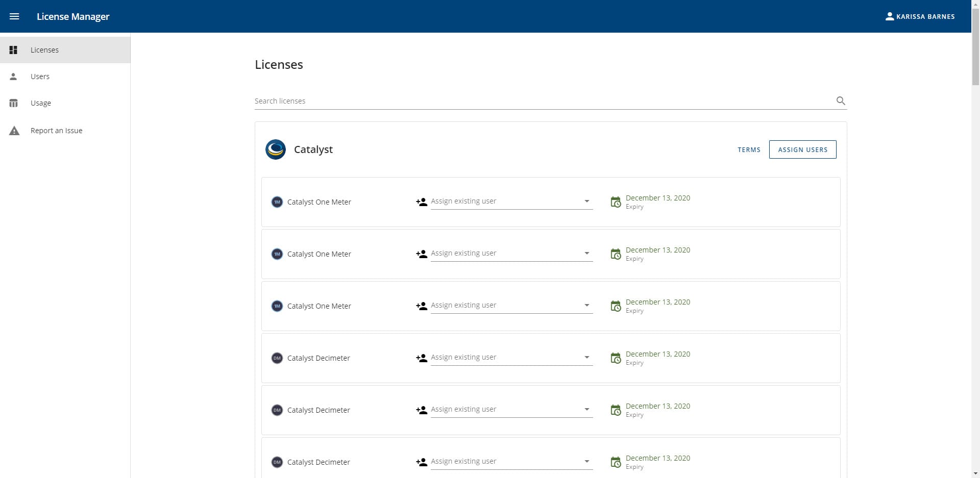Click second Catalyst One Meter license name
This screenshot has height=478, width=980.
click(x=319, y=254)
